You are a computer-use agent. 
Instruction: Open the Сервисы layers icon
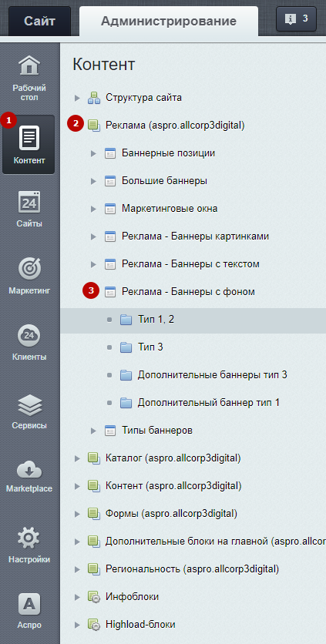[x=29, y=404]
